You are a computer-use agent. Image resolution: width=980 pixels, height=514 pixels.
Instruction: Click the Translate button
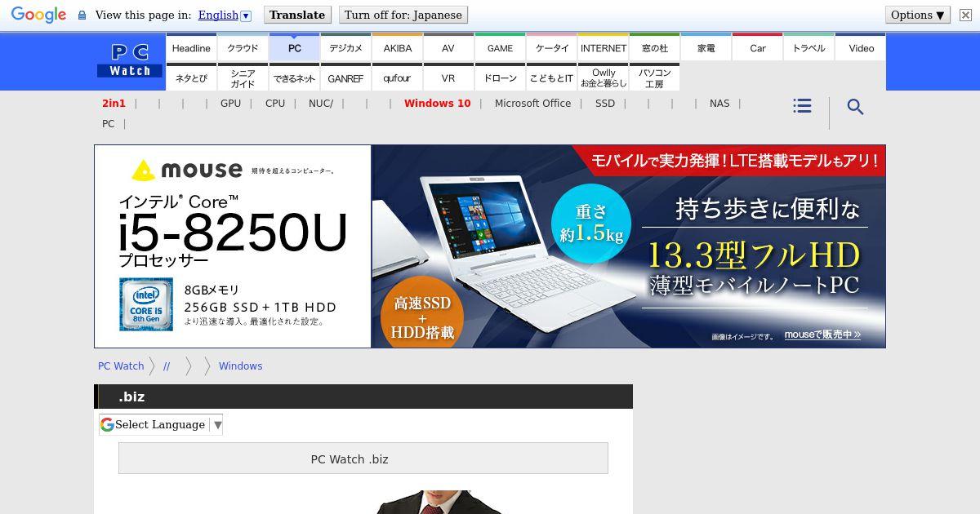click(297, 15)
